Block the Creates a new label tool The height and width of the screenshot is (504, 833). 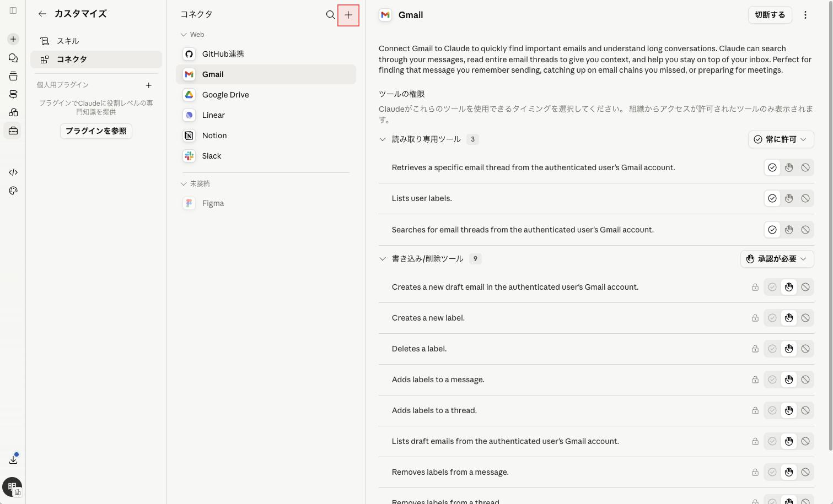805,318
